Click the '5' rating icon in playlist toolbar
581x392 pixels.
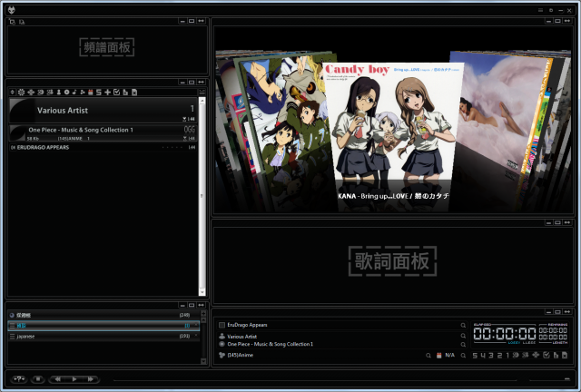pyautogui.click(x=99, y=92)
